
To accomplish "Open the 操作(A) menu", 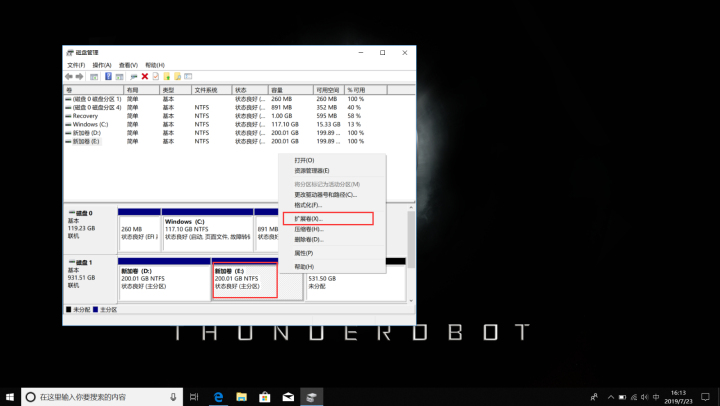I will [x=102, y=65].
